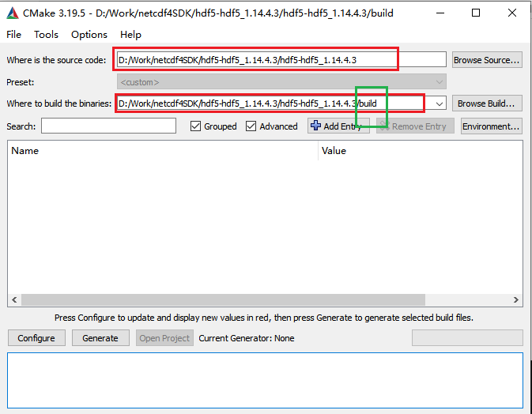532x414 pixels.
Task: Click the Browse Source button
Action: [487, 60]
